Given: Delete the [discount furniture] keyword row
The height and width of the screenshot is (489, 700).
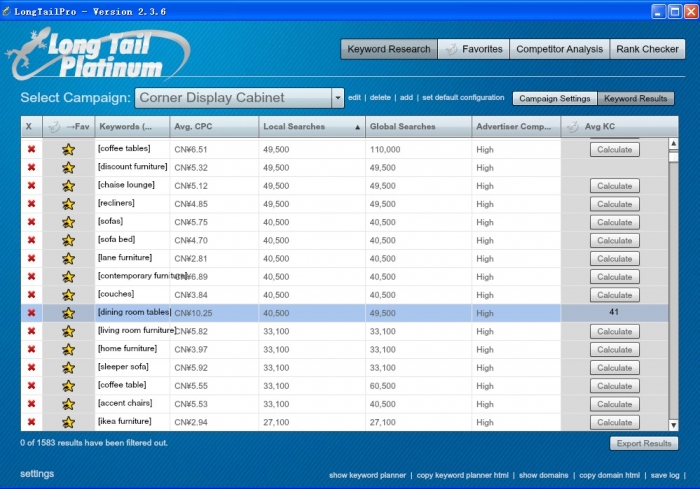Looking at the screenshot, I should click(31, 167).
